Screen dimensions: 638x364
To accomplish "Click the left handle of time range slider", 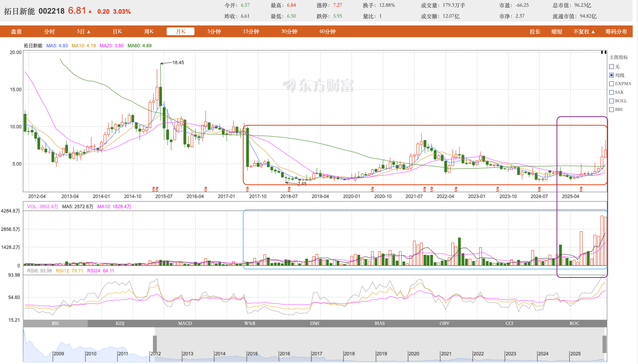I will pyautogui.click(x=155, y=344).
